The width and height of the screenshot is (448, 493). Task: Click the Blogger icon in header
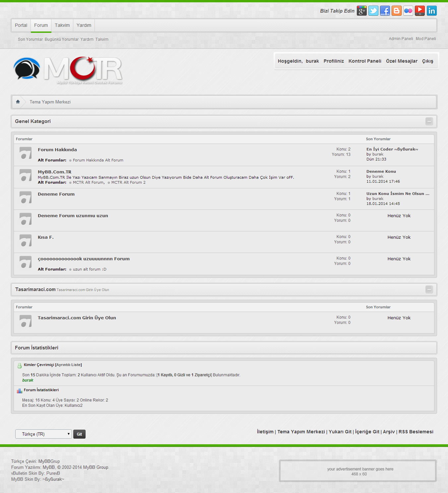coord(397,11)
